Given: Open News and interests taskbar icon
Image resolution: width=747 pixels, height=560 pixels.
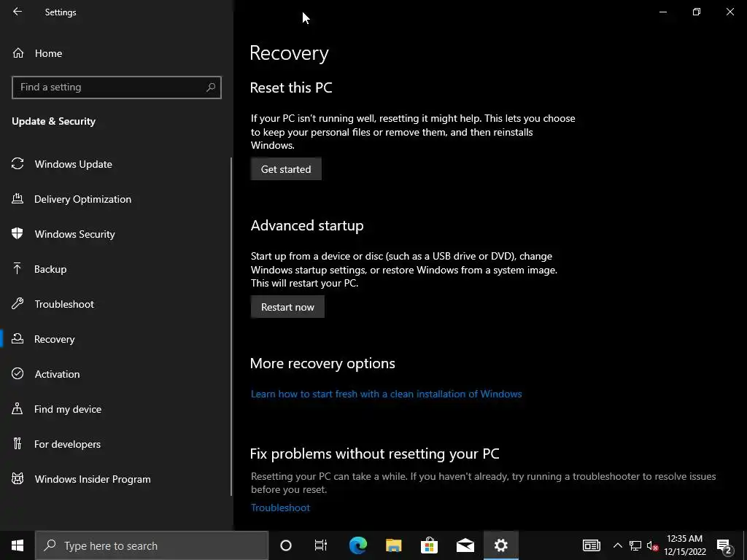Looking at the screenshot, I should click(x=591, y=545).
